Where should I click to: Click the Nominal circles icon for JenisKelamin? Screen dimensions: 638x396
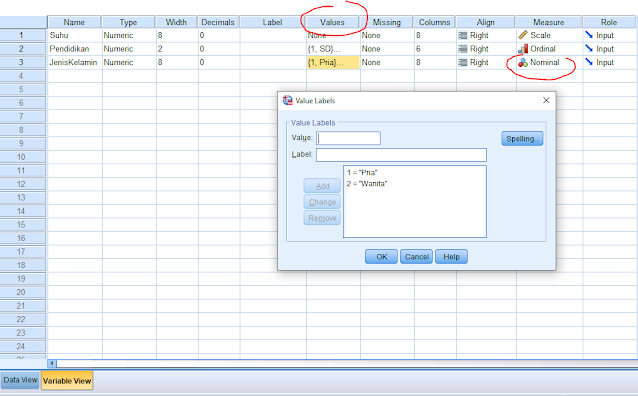coord(523,63)
